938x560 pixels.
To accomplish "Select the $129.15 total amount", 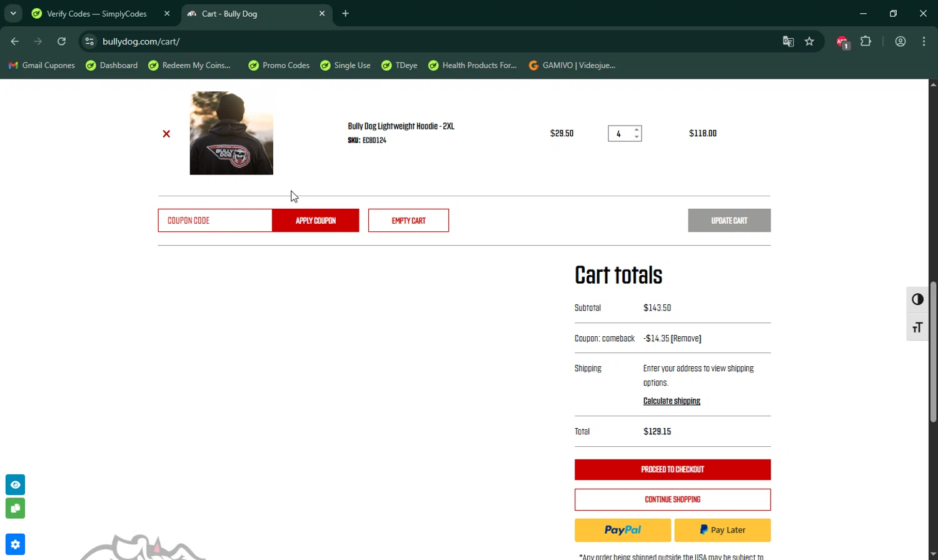I will click(657, 432).
